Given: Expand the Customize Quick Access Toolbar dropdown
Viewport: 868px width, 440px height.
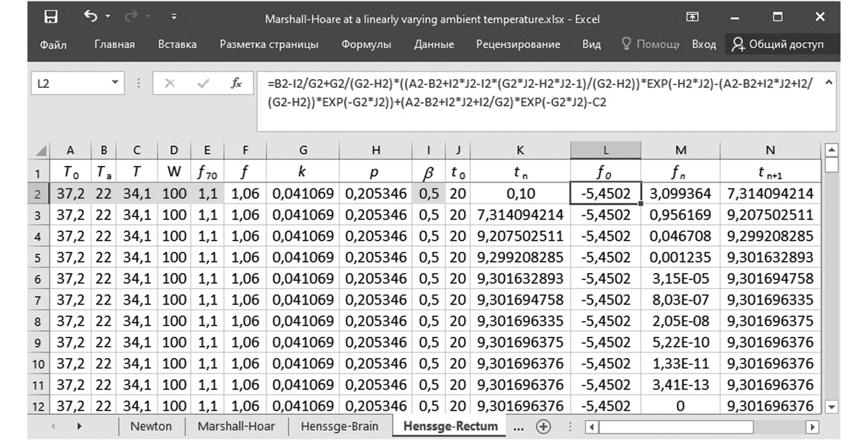Looking at the screenshot, I should click(174, 17).
